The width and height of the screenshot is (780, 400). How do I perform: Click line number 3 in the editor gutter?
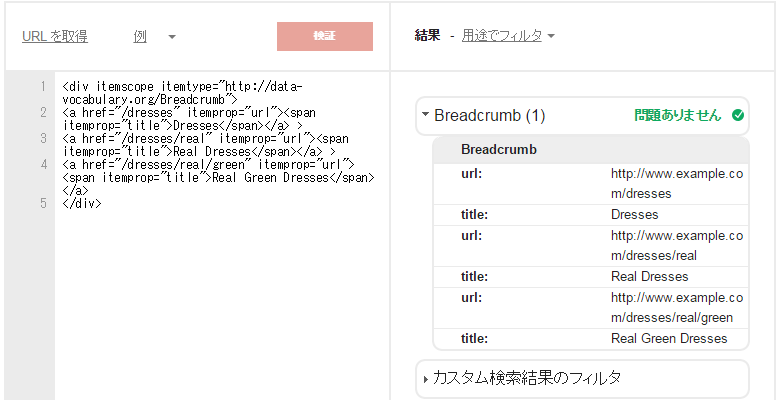tap(43, 139)
